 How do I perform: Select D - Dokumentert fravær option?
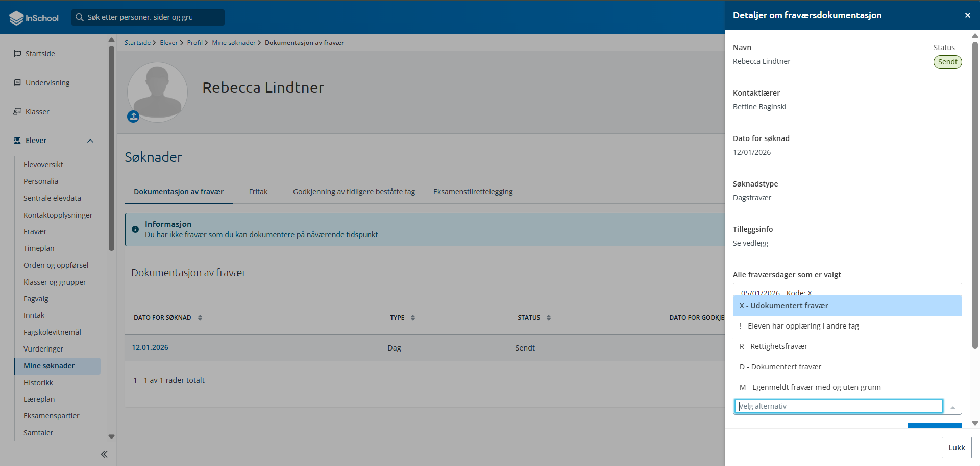(847, 367)
